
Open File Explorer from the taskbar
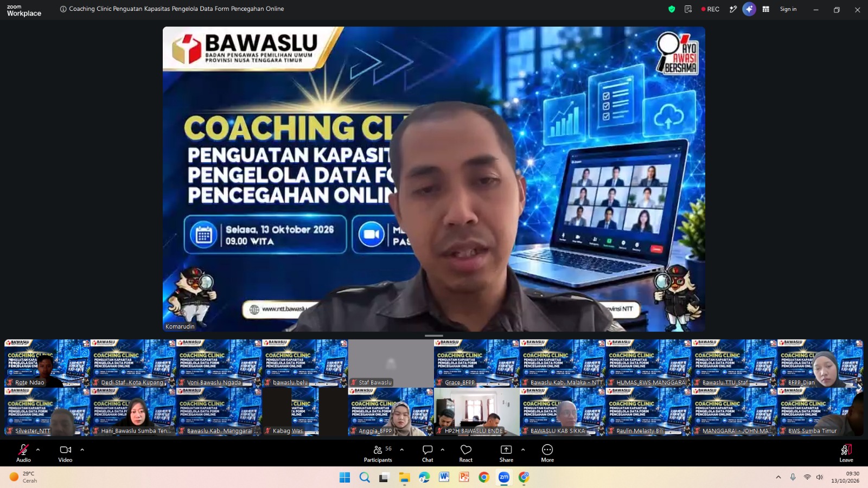click(405, 477)
